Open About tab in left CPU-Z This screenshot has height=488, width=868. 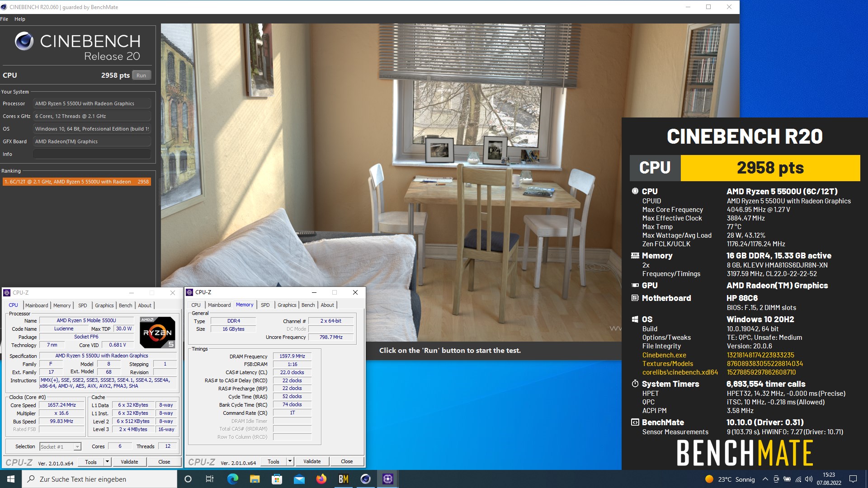tap(145, 305)
